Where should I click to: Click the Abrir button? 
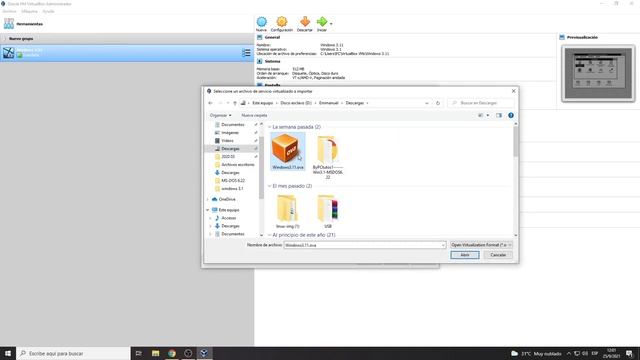[464, 255]
